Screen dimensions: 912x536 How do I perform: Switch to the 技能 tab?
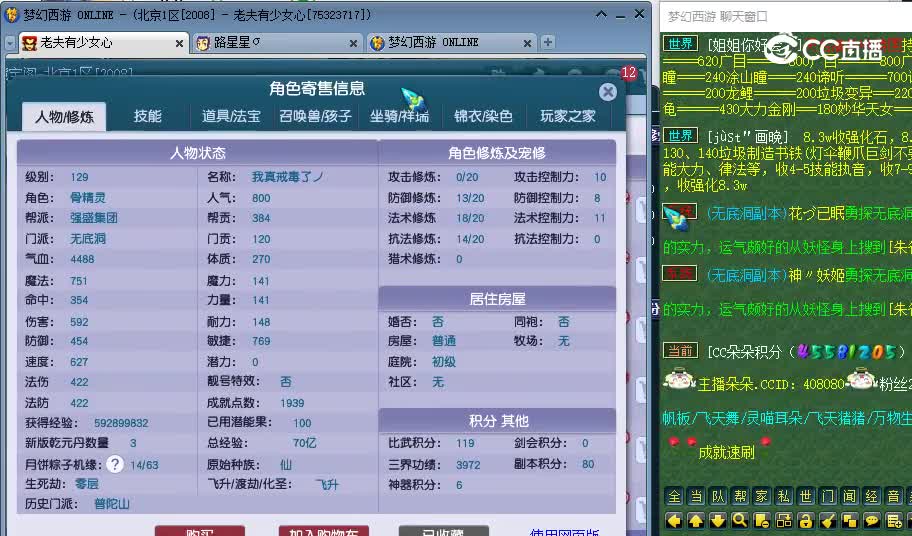148,116
